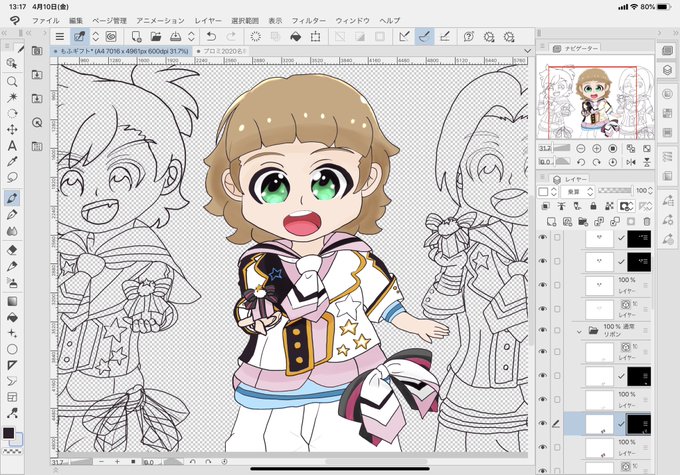The width and height of the screenshot is (680, 475).
Task: Open the palette color stepper in the Layer panel
Action: 554,191
